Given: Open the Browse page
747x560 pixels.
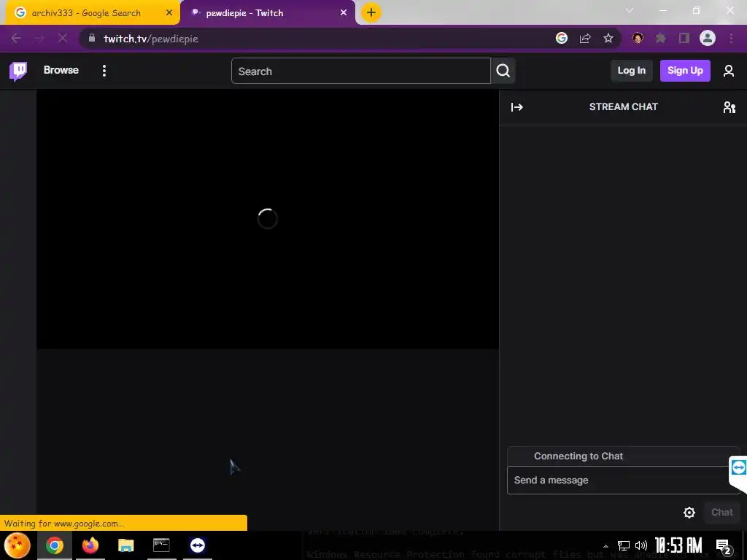Looking at the screenshot, I should [x=61, y=70].
